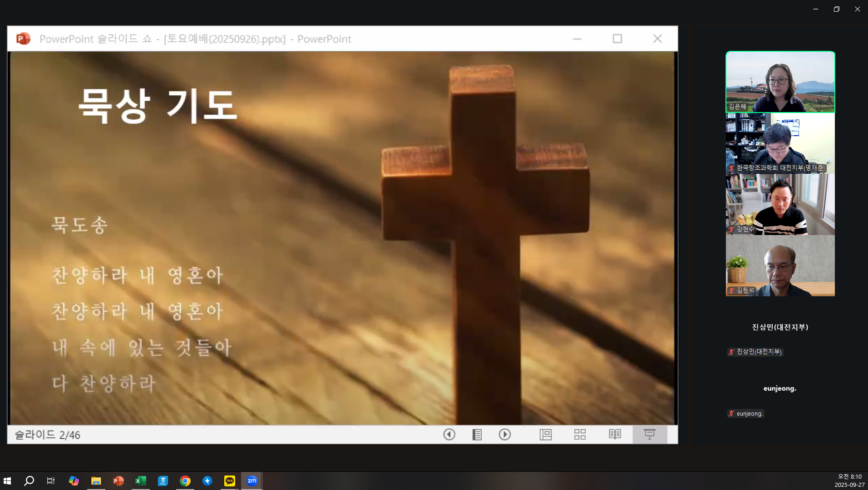Image resolution: width=868 pixels, height=490 pixels.
Task: Click the muted mic icon on 강현수's video
Action: tap(731, 229)
